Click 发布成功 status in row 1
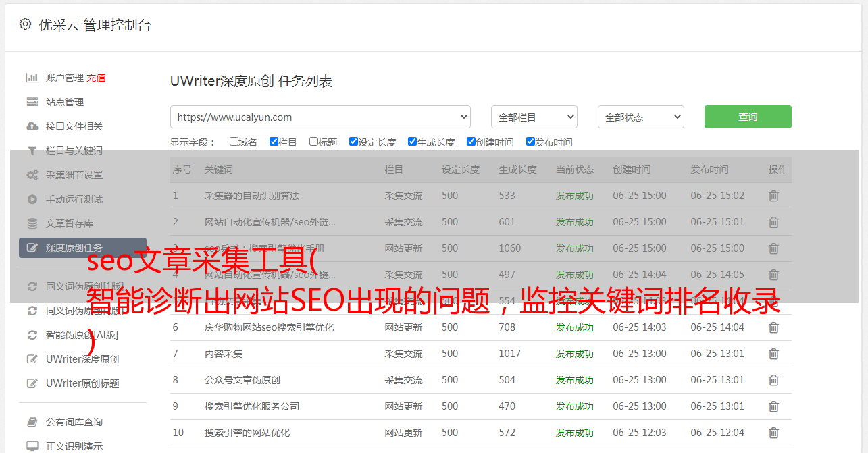 click(575, 196)
